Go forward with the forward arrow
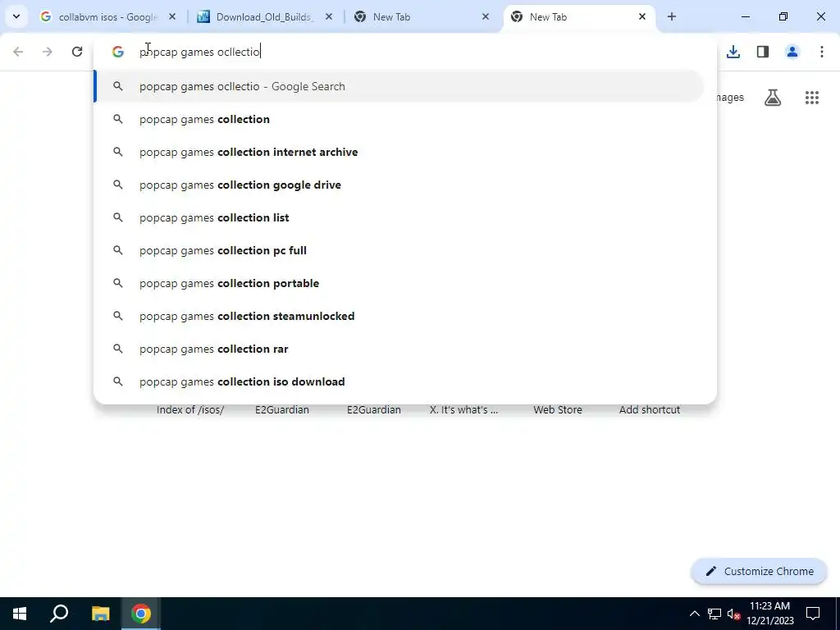The image size is (840, 630). point(48,52)
